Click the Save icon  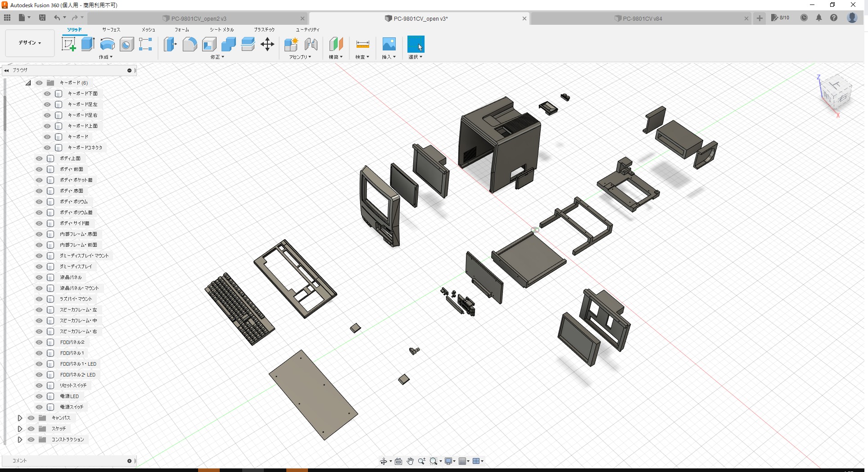(42, 18)
